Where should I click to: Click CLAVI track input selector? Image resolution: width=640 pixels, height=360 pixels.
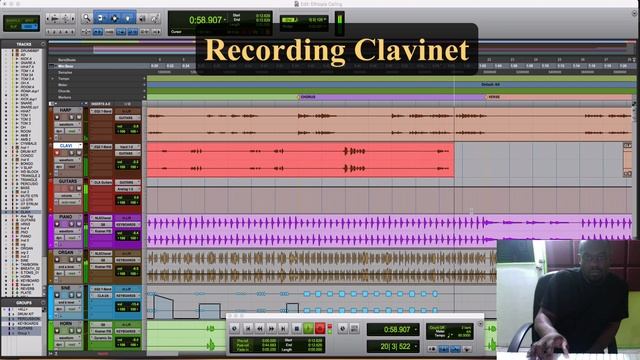[127, 147]
